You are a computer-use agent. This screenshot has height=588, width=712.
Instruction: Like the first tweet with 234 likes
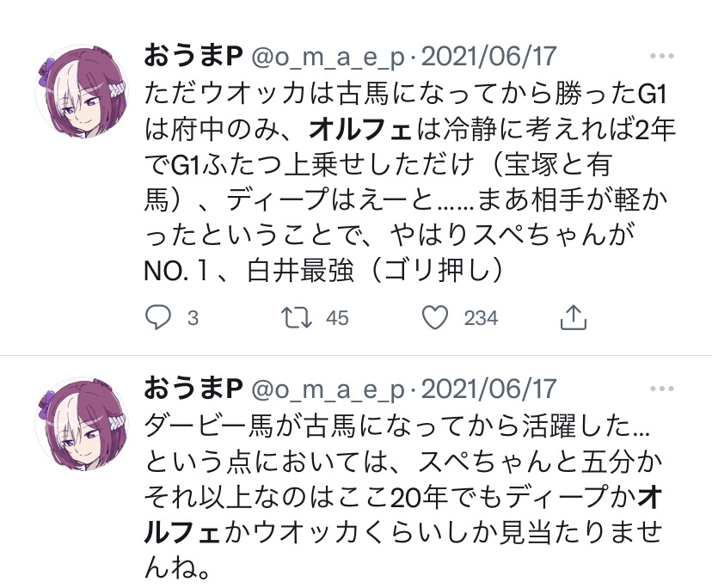(x=435, y=317)
